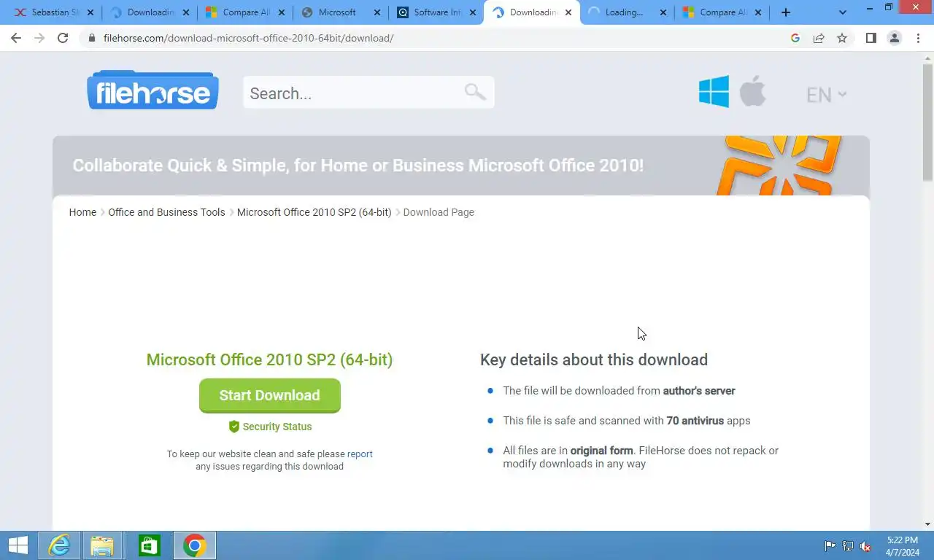The image size is (934, 560).
Task: Click the Google icon in the address bar
Action: pos(795,38)
